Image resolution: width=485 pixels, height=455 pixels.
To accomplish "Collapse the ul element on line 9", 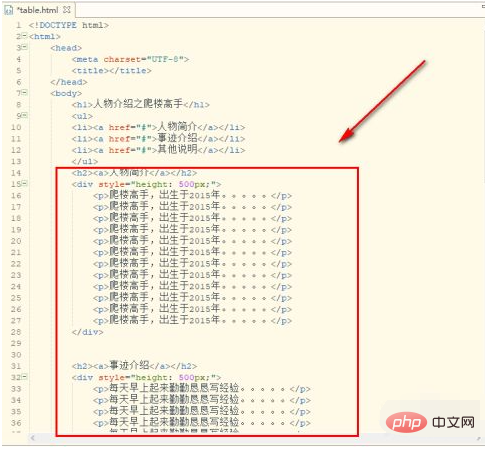I will pos(24,115).
